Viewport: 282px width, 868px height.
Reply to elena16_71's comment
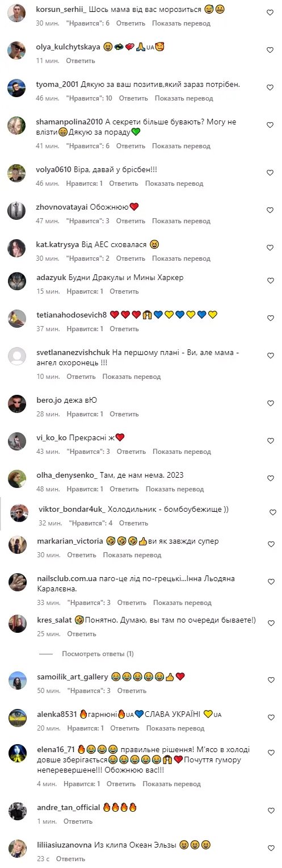[x=121, y=784]
